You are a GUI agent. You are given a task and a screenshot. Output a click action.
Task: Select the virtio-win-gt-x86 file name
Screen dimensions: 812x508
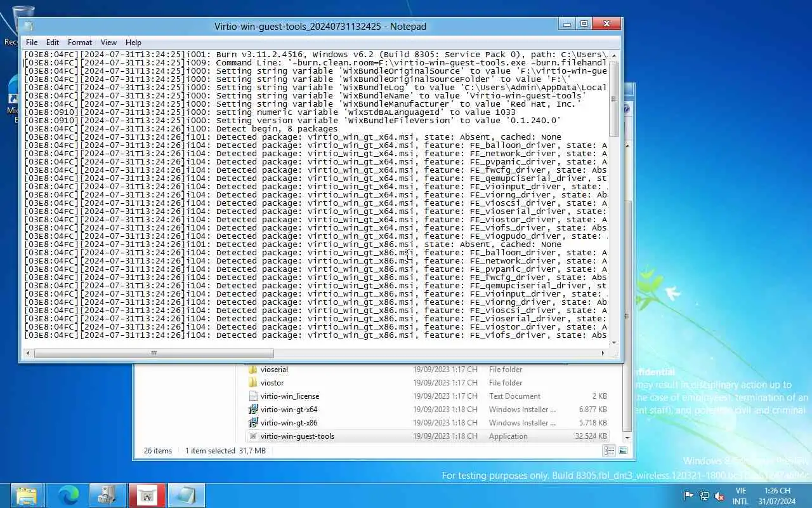pyautogui.click(x=289, y=423)
